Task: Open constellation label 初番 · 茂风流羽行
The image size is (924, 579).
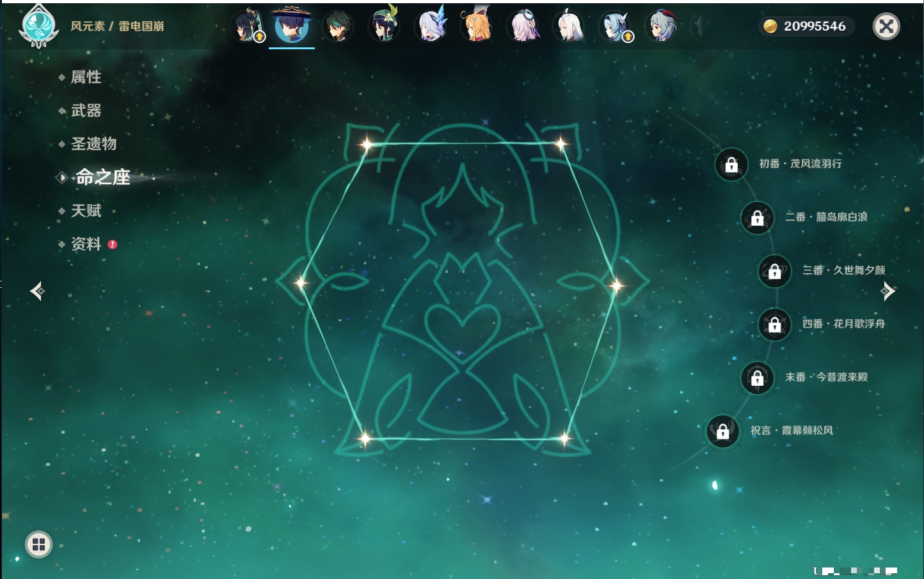Action: [801, 164]
